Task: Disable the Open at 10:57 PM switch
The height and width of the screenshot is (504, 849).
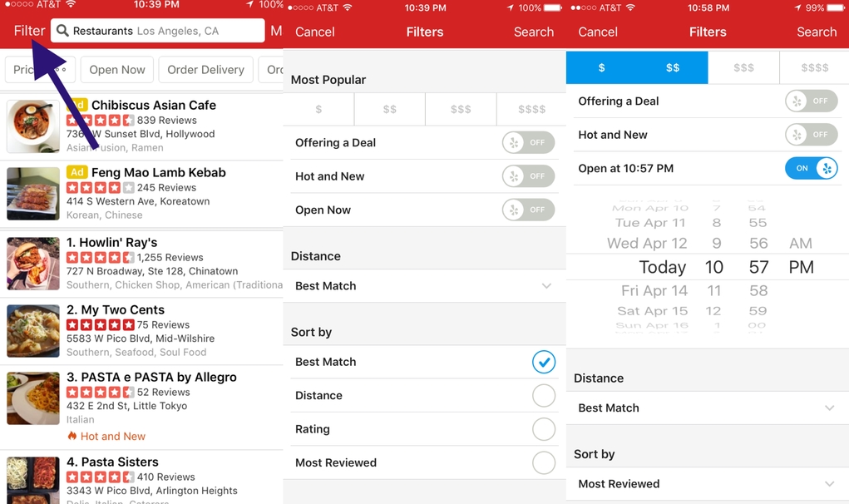Action: pyautogui.click(x=811, y=168)
